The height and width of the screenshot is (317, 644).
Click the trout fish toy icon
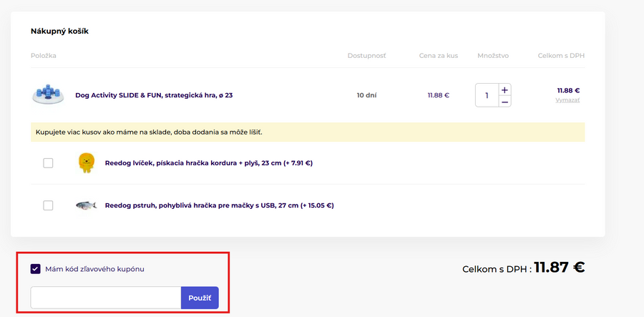coord(86,205)
